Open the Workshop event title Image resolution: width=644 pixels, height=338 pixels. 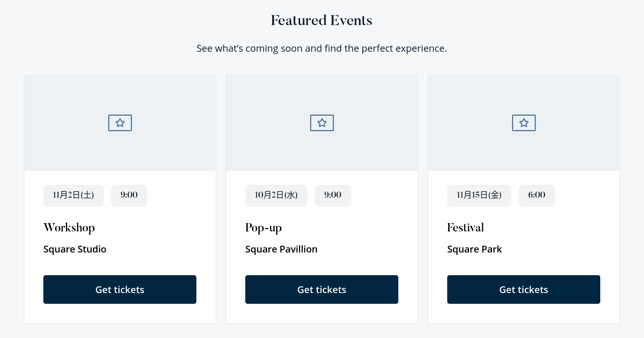point(69,227)
